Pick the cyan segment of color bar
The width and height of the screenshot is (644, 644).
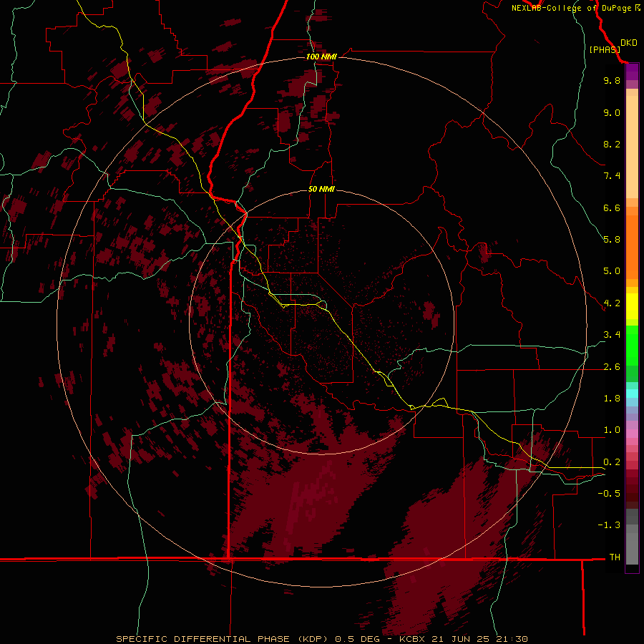coord(632,394)
